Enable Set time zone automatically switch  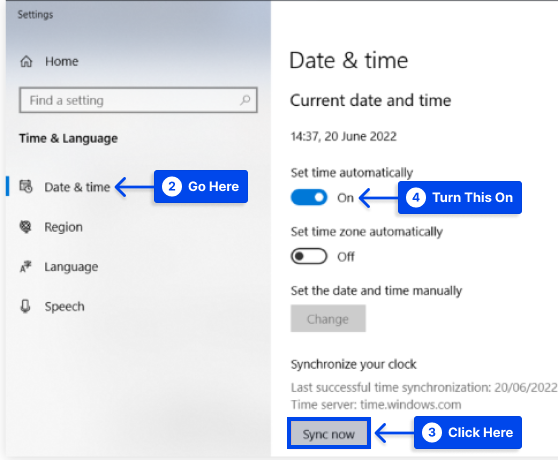coord(309,256)
